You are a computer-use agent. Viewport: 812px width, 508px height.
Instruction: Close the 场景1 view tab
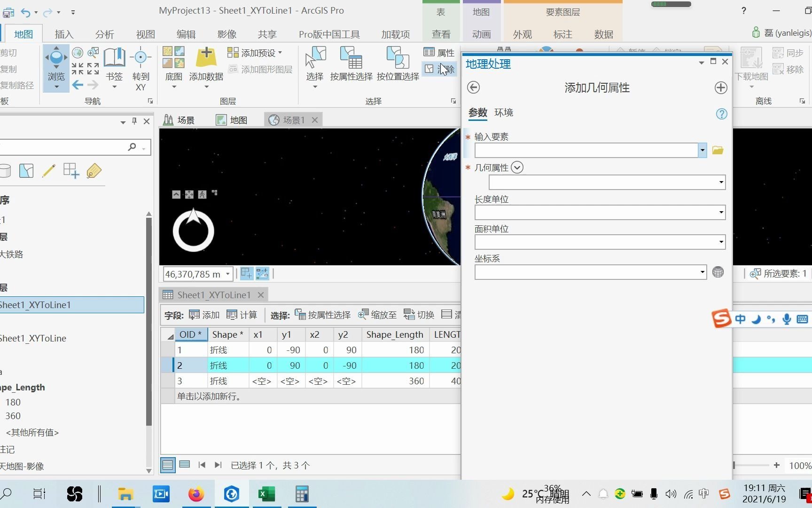pos(315,120)
